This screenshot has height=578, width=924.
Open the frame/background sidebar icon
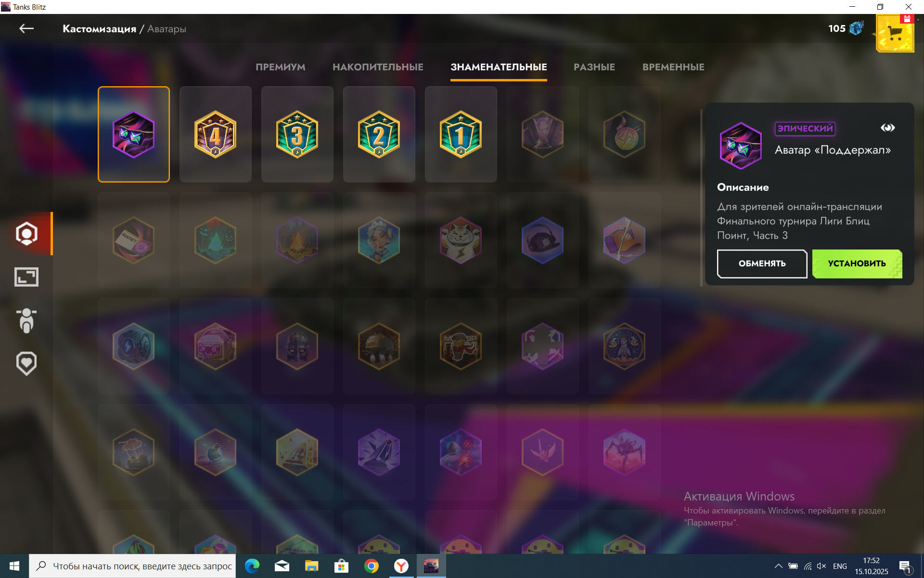(x=26, y=277)
